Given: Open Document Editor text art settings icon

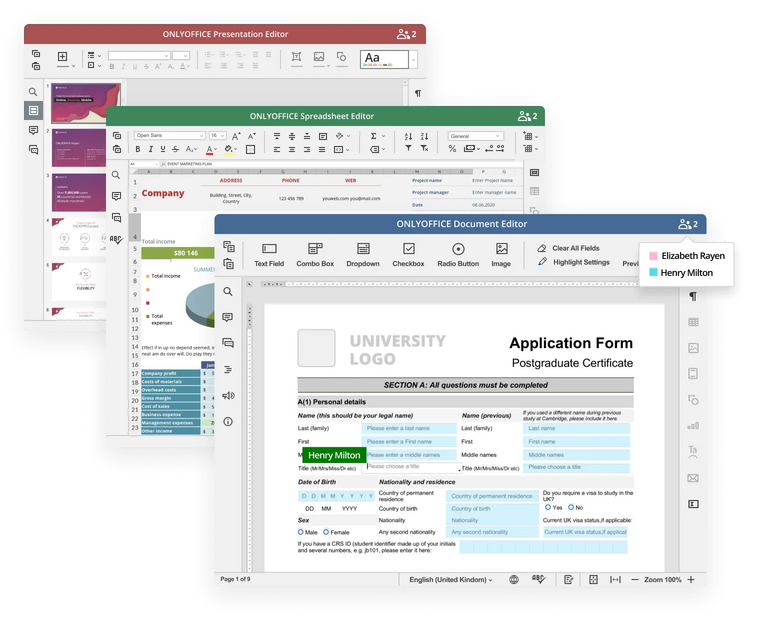Looking at the screenshot, I should click(x=693, y=451).
